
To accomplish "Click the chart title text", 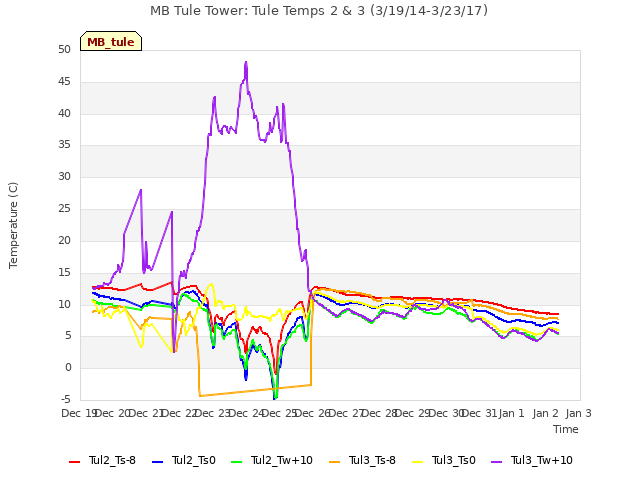I will point(319,11).
